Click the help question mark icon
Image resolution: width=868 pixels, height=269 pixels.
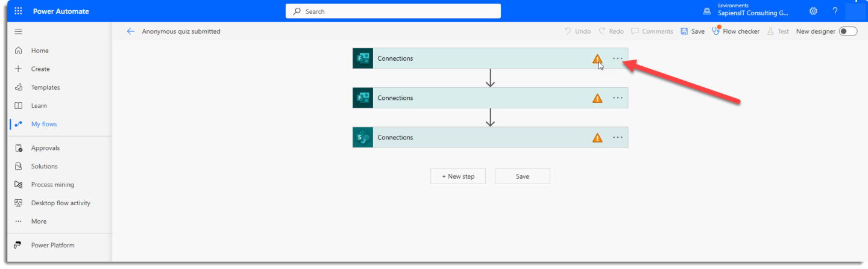point(835,11)
